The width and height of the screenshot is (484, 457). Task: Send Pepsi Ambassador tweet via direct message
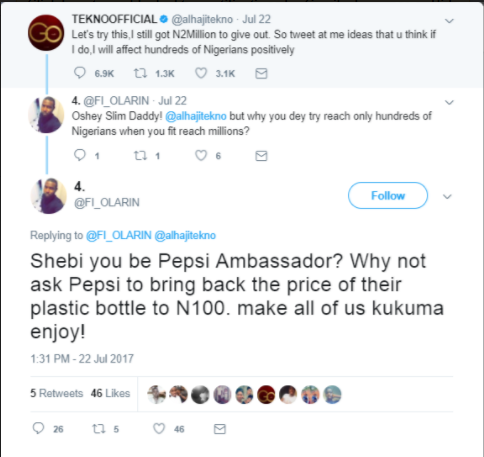(x=220, y=429)
